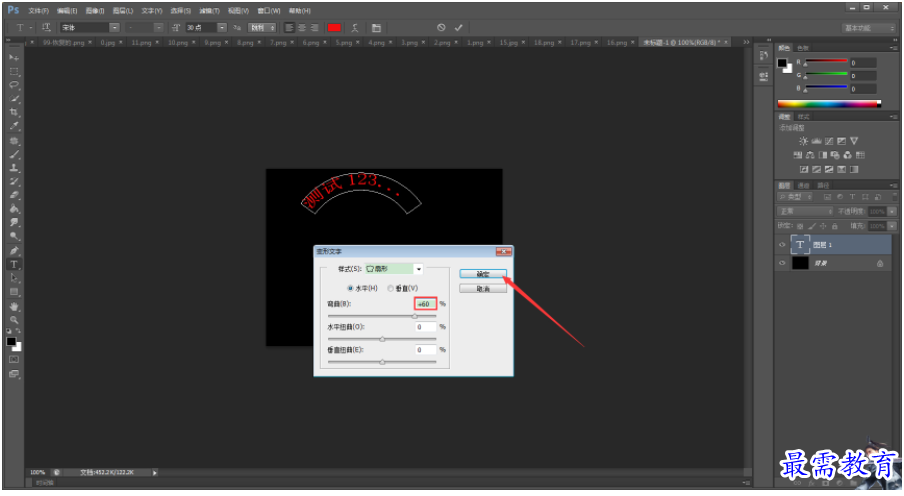Select the Move tool

coord(14,58)
